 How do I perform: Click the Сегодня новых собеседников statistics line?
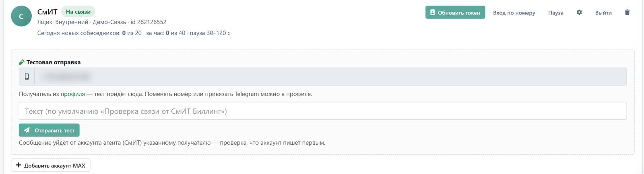[x=134, y=33]
